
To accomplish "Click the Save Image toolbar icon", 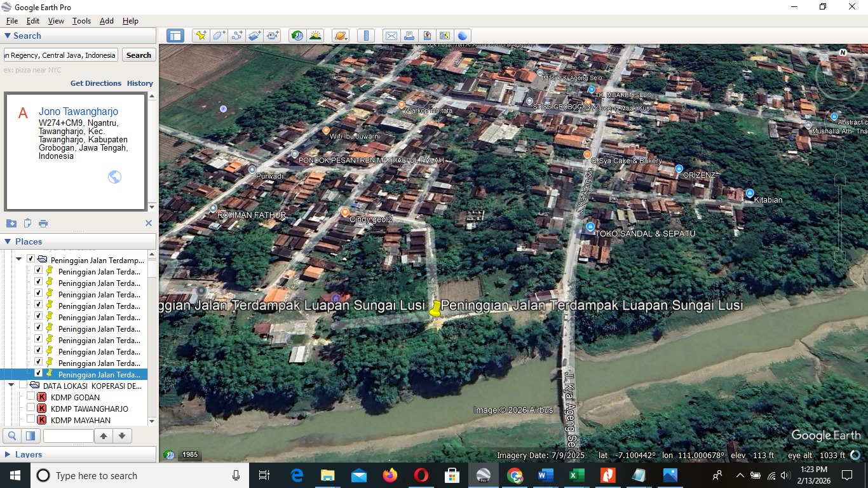I will (x=427, y=36).
